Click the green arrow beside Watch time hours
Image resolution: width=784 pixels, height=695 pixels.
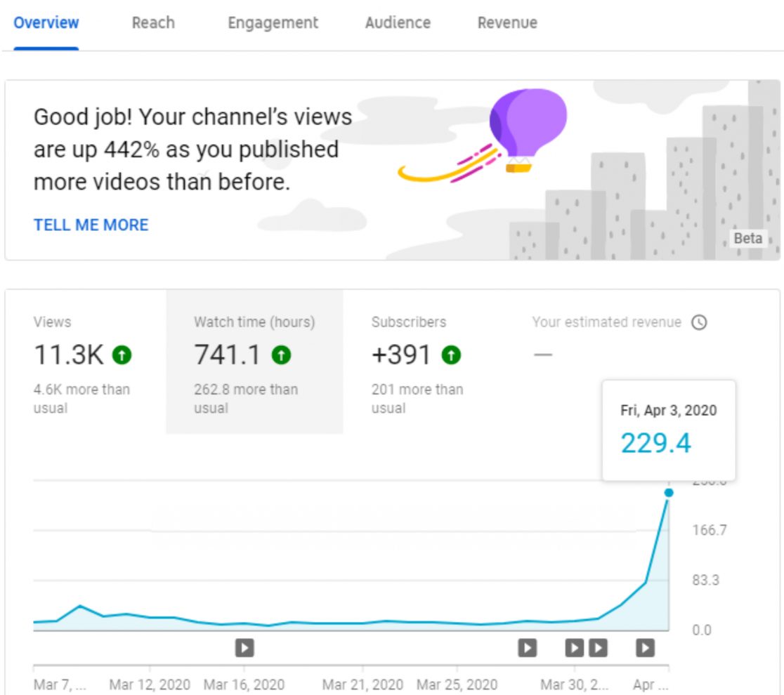(x=280, y=355)
